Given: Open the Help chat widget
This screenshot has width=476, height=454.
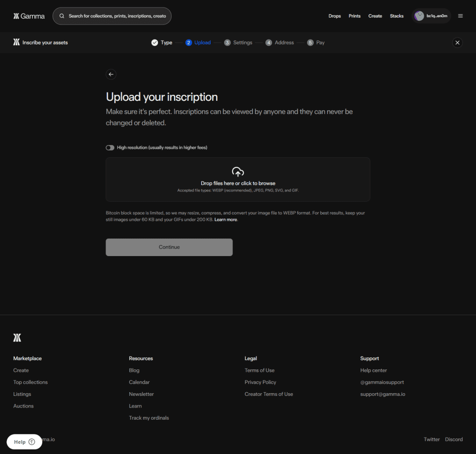Looking at the screenshot, I should (24, 442).
